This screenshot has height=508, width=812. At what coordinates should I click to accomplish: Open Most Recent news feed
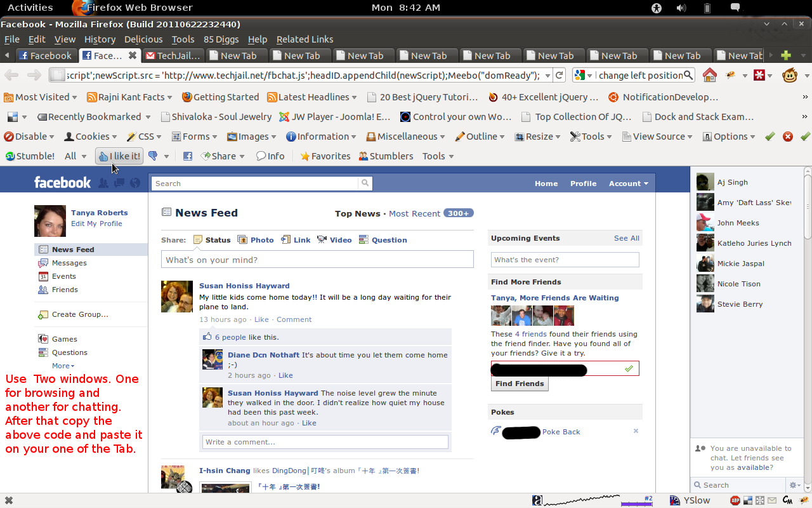coord(414,213)
